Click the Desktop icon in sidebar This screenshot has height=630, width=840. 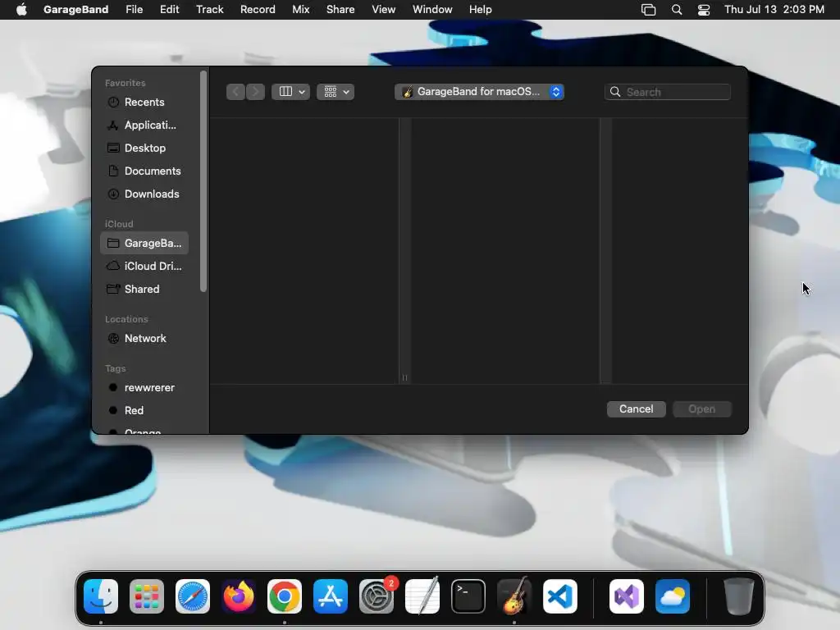click(113, 148)
